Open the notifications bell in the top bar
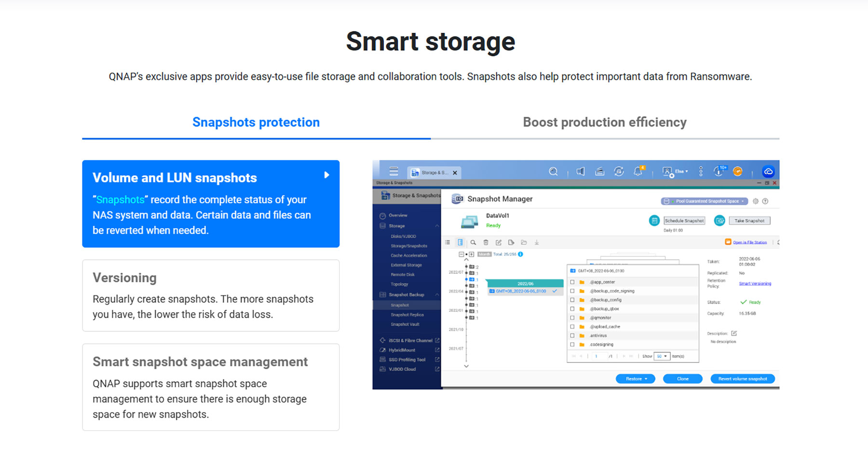 (638, 172)
